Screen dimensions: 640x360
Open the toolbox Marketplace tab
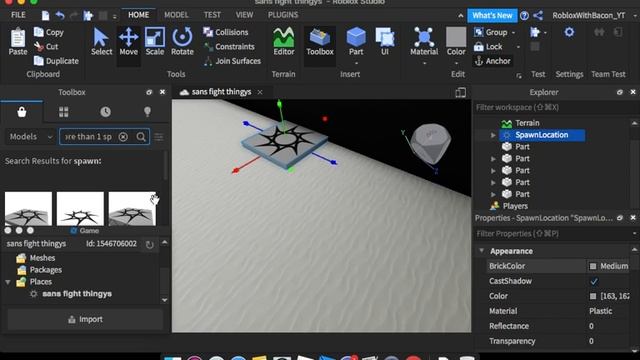coord(22,111)
